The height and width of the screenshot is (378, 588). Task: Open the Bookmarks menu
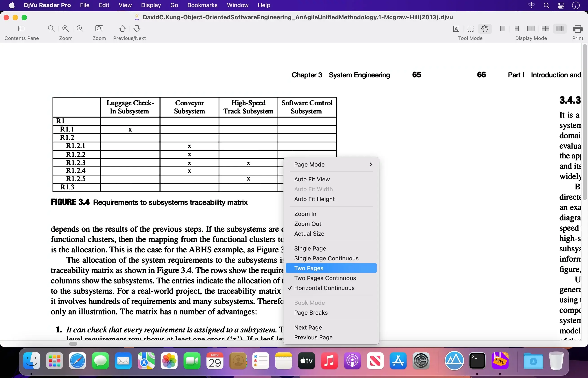point(202,5)
